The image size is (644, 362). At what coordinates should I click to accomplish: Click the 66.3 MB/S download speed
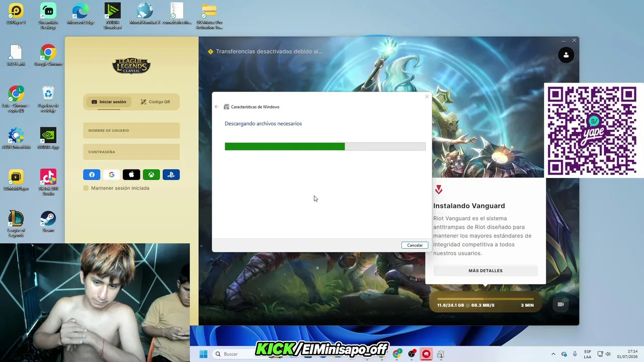(x=483, y=305)
